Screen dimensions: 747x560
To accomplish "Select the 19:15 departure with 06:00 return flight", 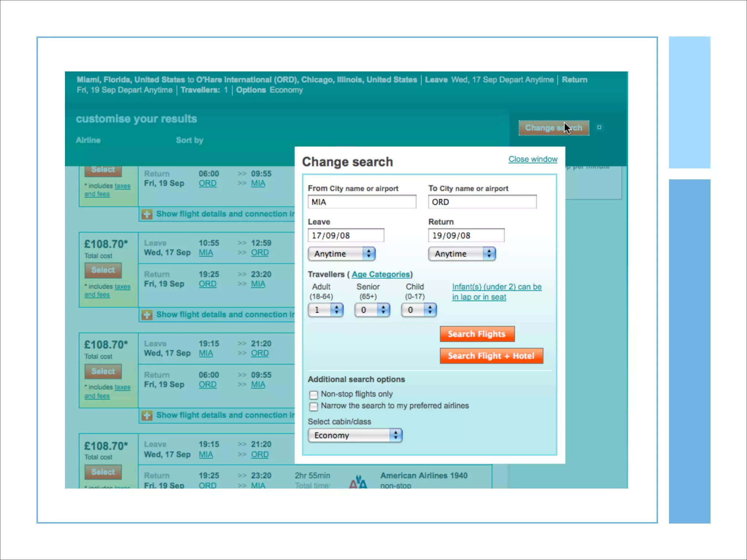I will click(x=103, y=372).
